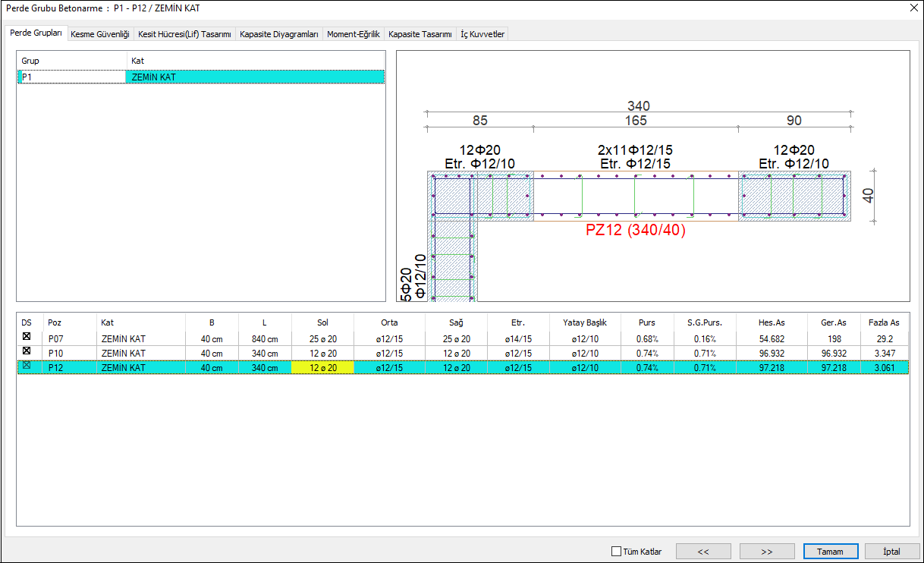Click the red PZ12 (340/40) label in the drawing
The width and height of the screenshot is (924, 563).
[635, 231]
